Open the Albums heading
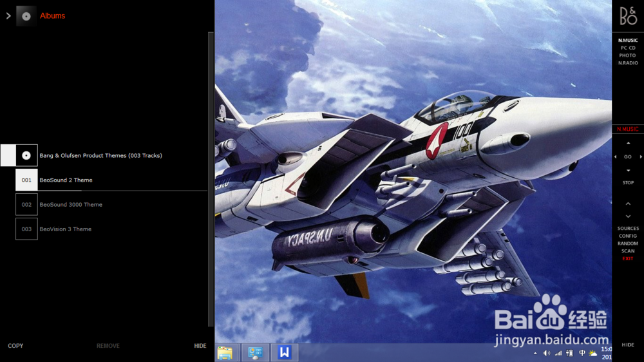Image resolution: width=644 pixels, height=362 pixels. [53, 15]
